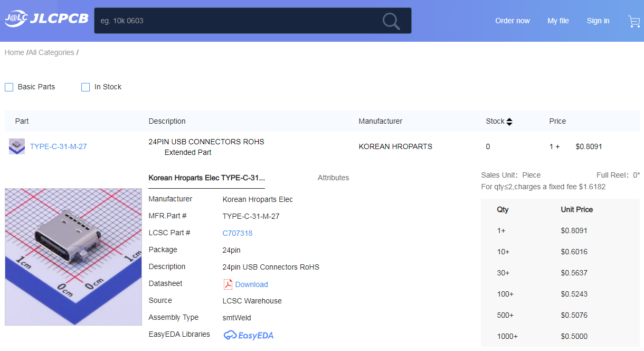Select the Korean Hroparts Elec TYPE-C-31 tab
This screenshot has height=351, width=644.
coord(207,178)
